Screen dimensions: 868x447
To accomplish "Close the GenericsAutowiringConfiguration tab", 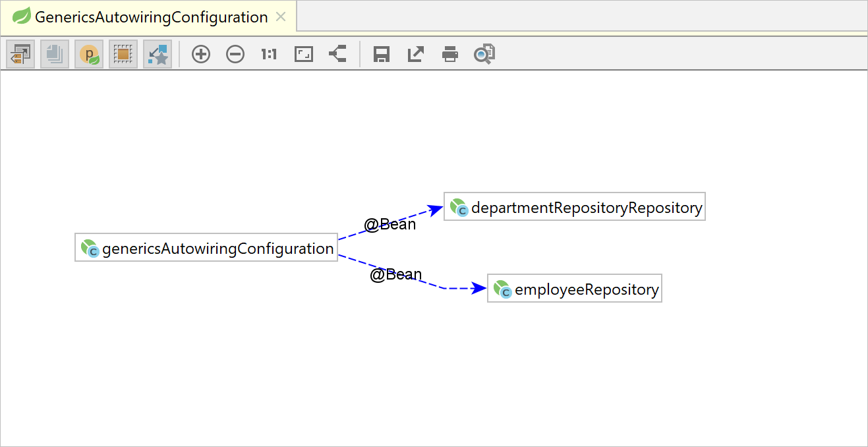I will 281,17.
